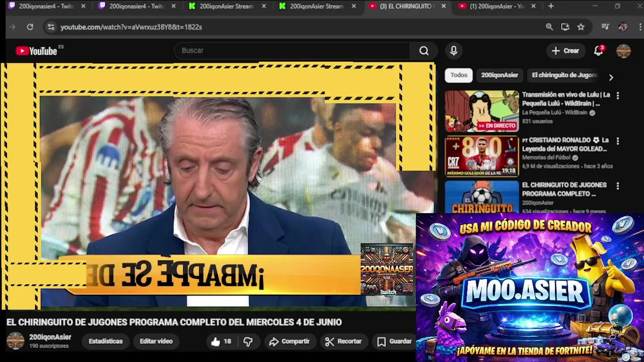Open the media controls icon in the toolbar
Screen dimensions: 644x362
click(x=605, y=27)
